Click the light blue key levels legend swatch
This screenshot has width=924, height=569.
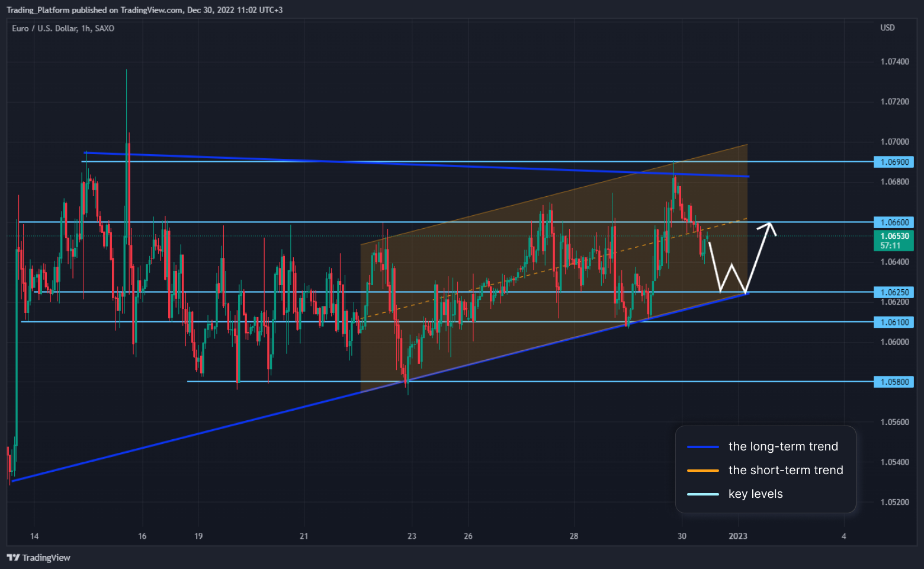[x=703, y=494]
